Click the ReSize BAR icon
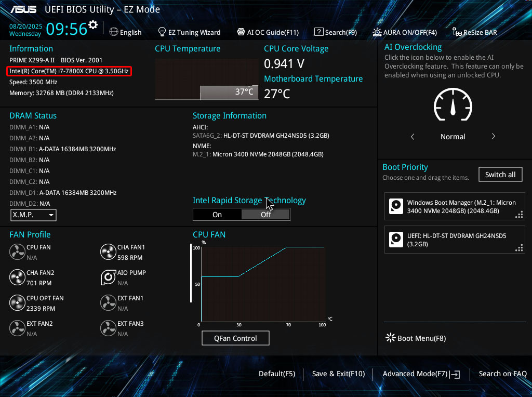Image resolution: width=532 pixels, height=397 pixels. [x=457, y=32]
